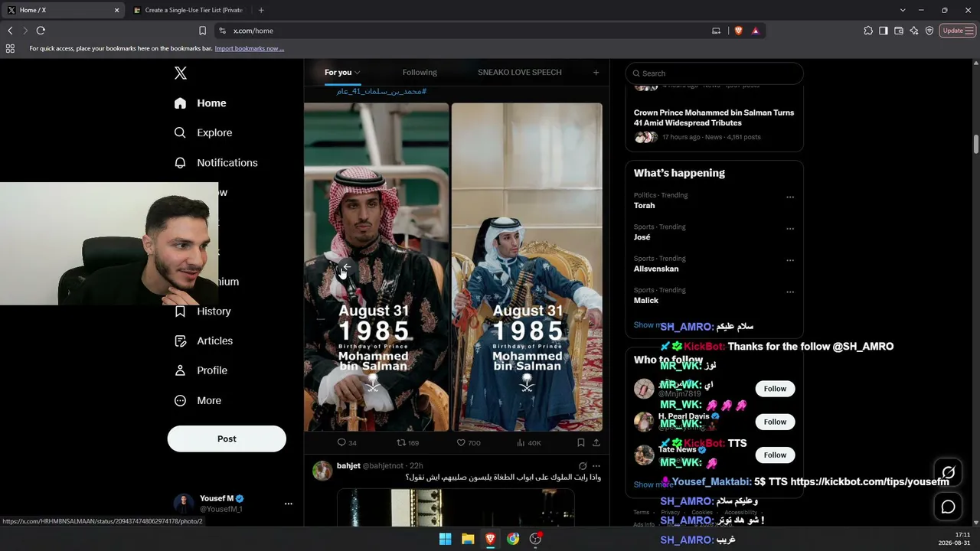The width and height of the screenshot is (980, 551).
Task: Click the Torah trending topic
Action: coord(645,206)
